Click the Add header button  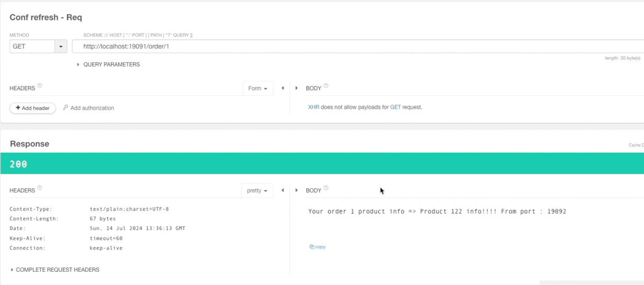click(x=32, y=108)
